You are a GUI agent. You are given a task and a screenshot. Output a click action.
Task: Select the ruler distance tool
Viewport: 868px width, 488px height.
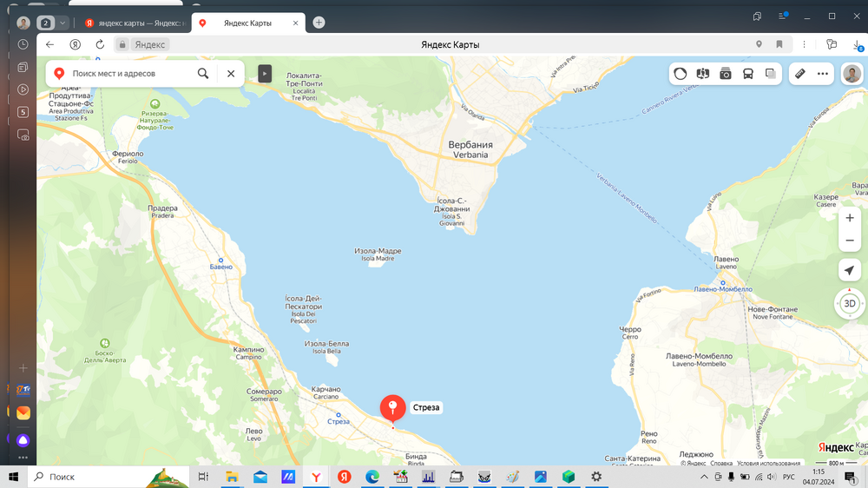tap(800, 74)
